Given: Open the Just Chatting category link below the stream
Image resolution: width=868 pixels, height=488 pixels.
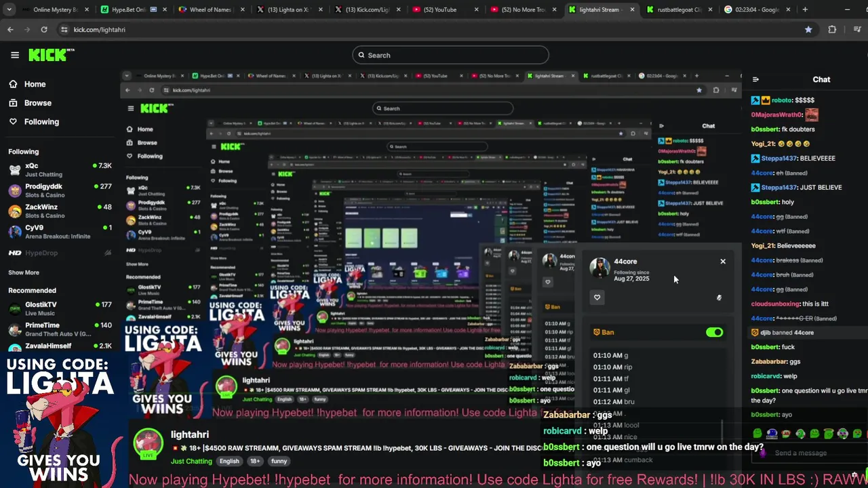Looking at the screenshot, I should (x=191, y=461).
